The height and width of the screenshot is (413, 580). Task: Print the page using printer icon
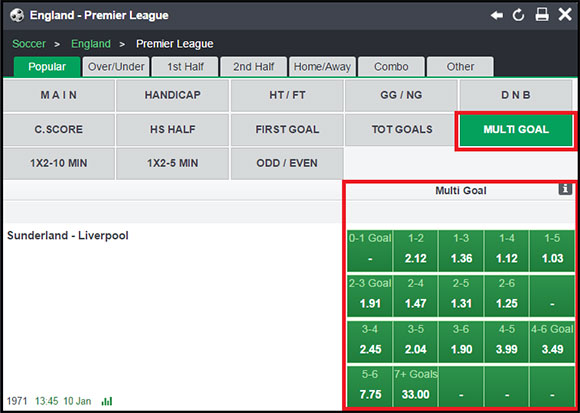(x=542, y=15)
